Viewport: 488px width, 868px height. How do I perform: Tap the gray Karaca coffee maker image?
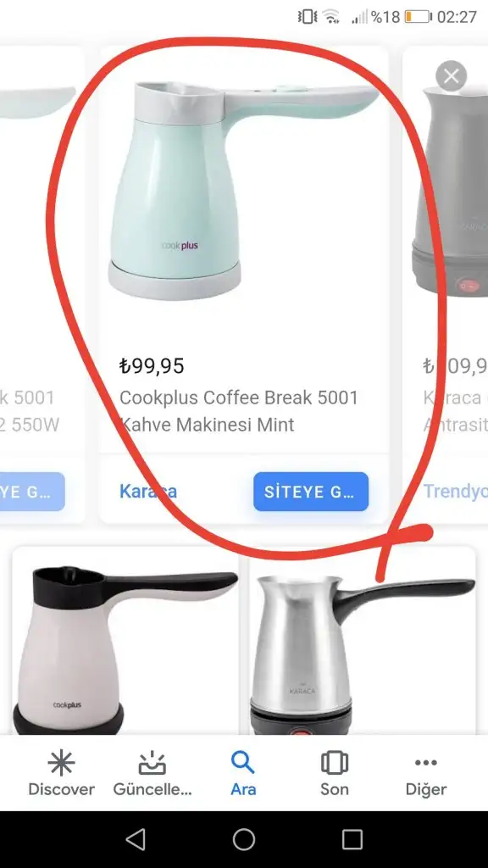click(449, 191)
